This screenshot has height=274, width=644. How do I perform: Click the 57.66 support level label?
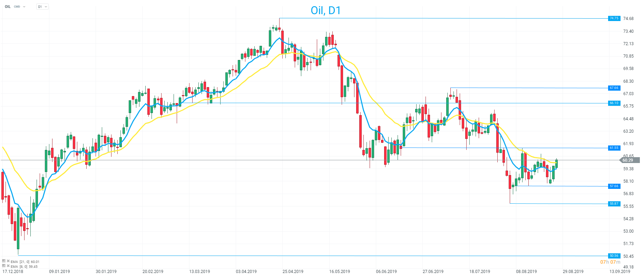coord(614,186)
